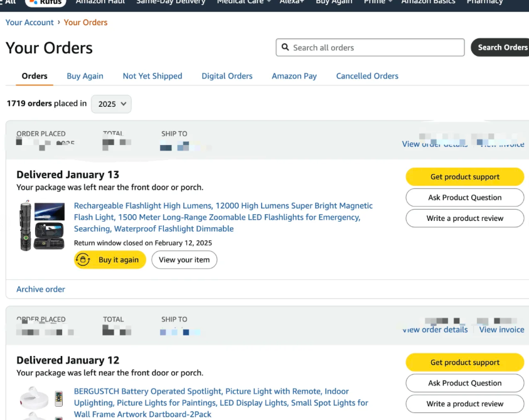Screen dimensions: 529x420
Task: Click Get product support for flashlight
Action: 464,177
